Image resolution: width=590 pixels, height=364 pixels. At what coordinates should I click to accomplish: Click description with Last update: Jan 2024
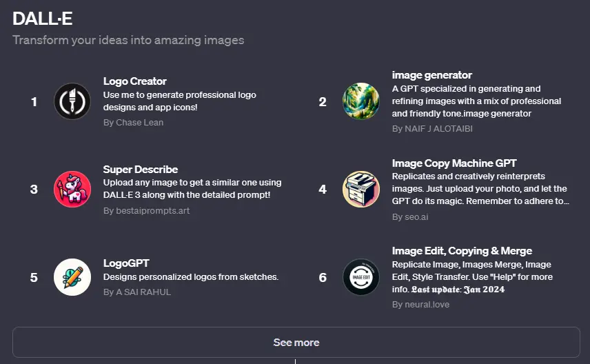[x=472, y=276]
